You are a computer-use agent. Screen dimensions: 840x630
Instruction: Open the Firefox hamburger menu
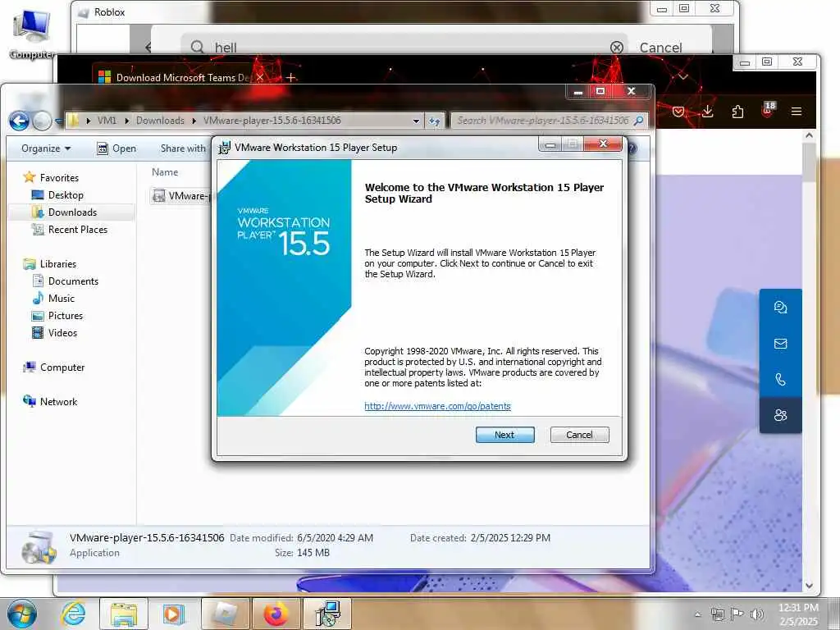pyautogui.click(x=797, y=112)
